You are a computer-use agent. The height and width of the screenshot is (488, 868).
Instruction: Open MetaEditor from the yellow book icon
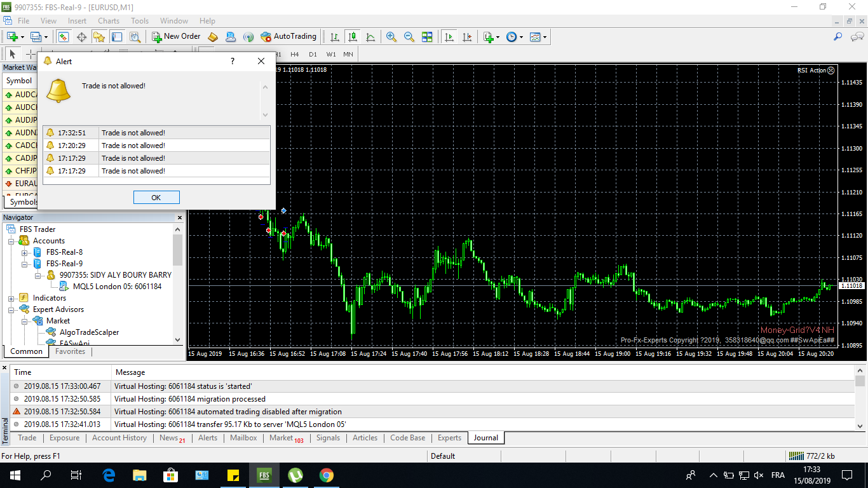pos(213,37)
